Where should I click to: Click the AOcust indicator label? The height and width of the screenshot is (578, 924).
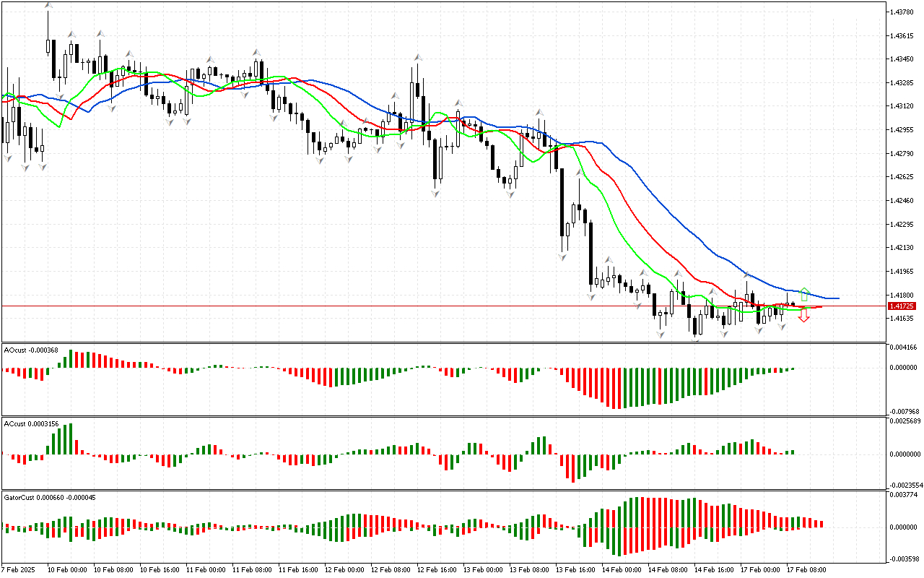pos(31,350)
